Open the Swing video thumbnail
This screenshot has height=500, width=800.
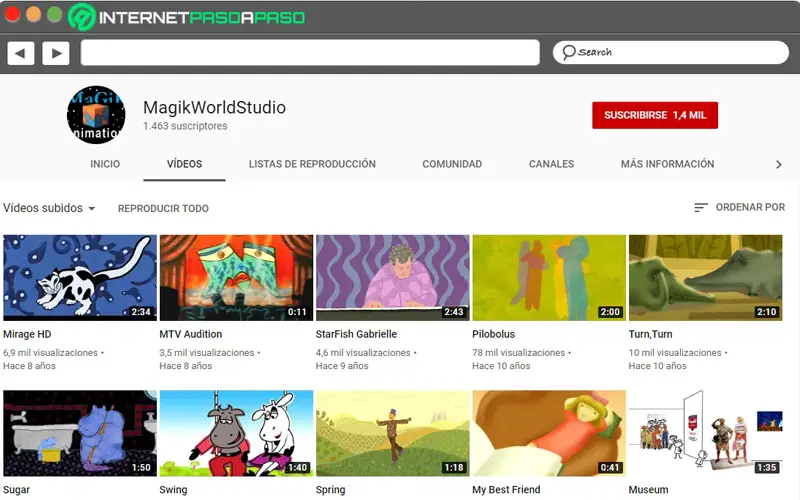click(x=236, y=433)
